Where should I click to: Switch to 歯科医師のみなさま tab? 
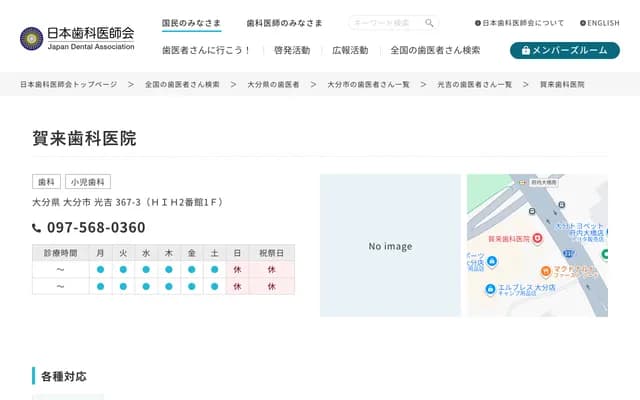[284, 22]
